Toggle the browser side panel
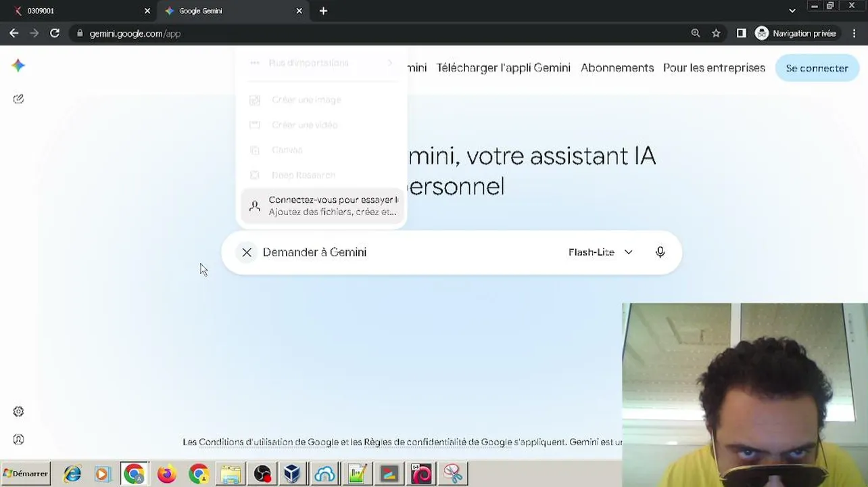Screen dimensions: 868x487 click(742, 33)
